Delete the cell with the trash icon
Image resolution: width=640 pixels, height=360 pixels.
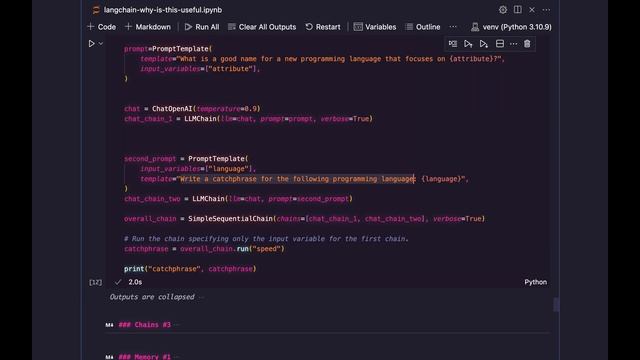(527, 44)
